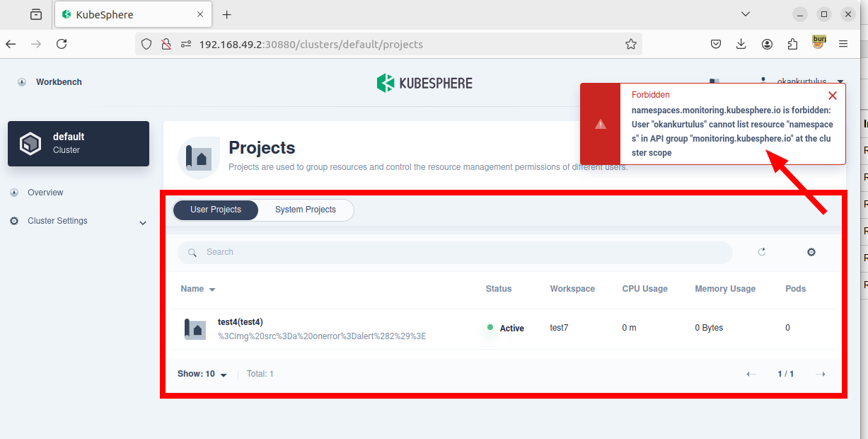868x439 pixels.
Task: Open browser extensions icon
Action: [792, 44]
